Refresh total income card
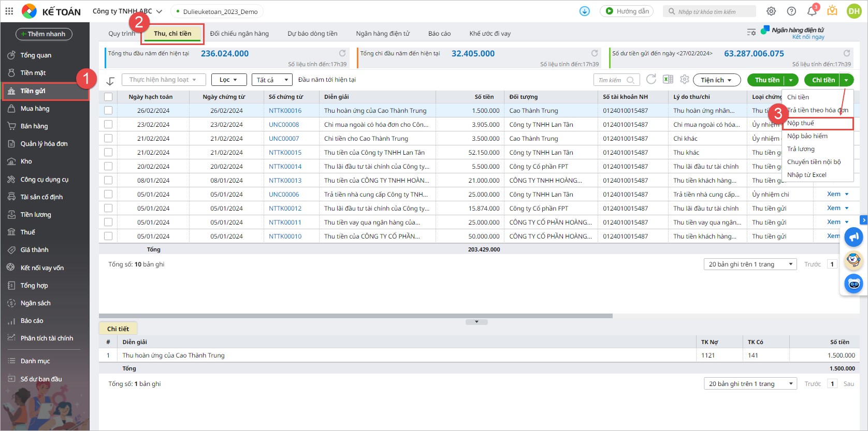The image size is (868, 431). point(342,53)
